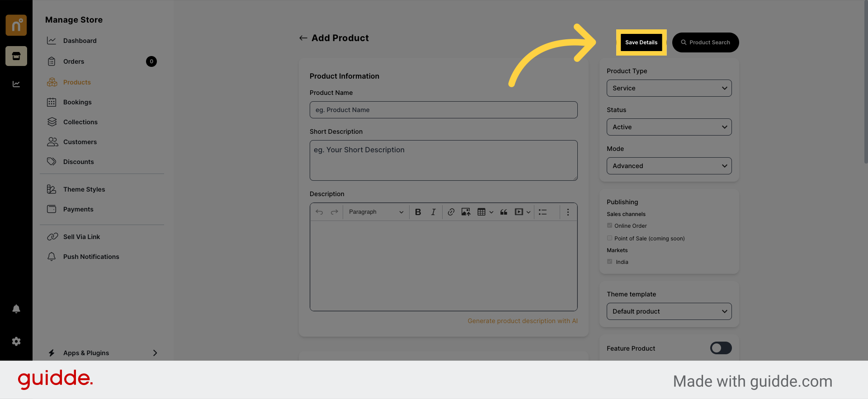This screenshot has width=868, height=399.
Task: Open Orders page
Action: (x=74, y=61)
